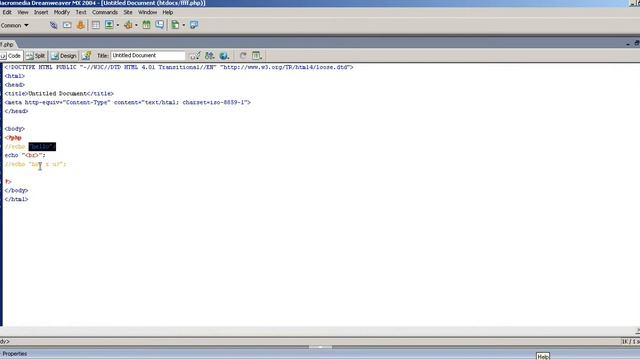Open the Help menu
This screenshot has height=360, width=640.
pyautogui.click(x=168, y=12)
